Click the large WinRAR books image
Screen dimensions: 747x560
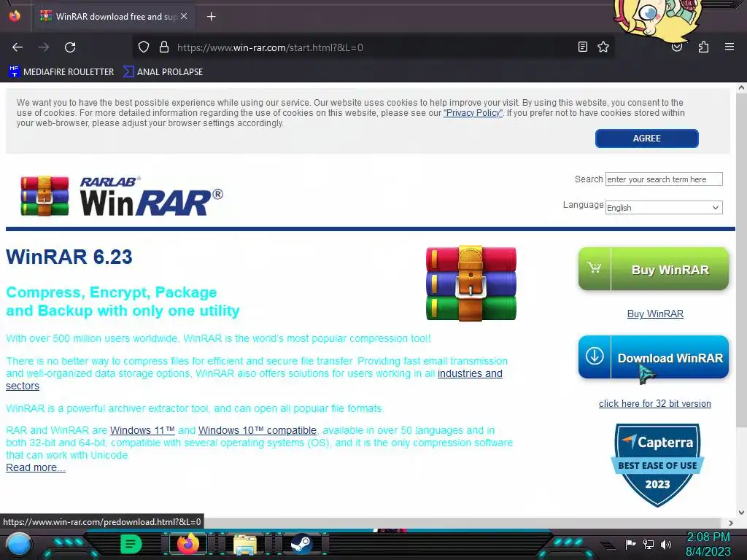471,283
